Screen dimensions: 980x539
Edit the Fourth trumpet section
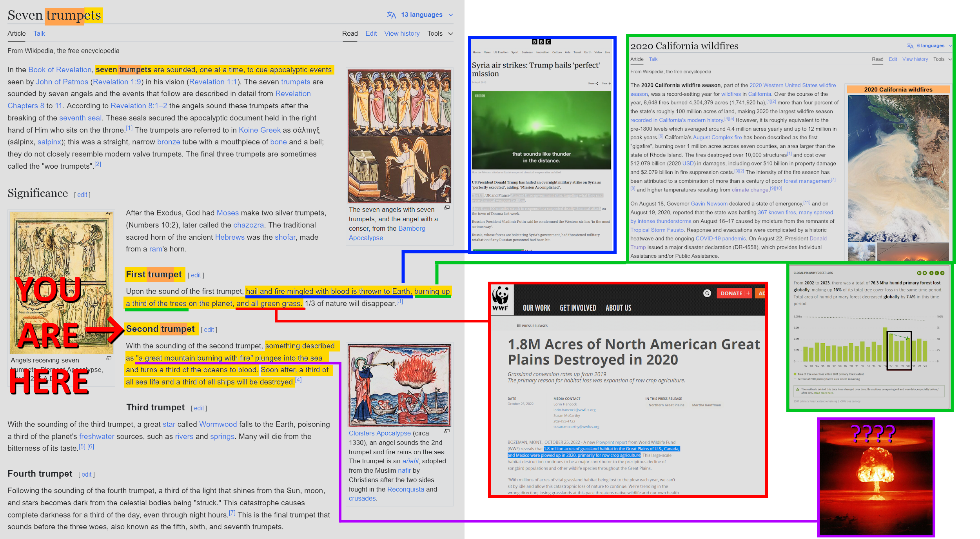(x=87, y=475)
